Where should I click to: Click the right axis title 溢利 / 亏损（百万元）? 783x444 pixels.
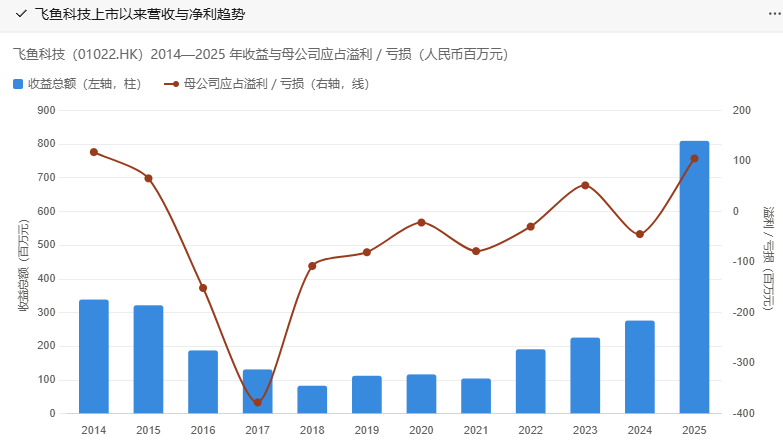(x=768, y=258)
